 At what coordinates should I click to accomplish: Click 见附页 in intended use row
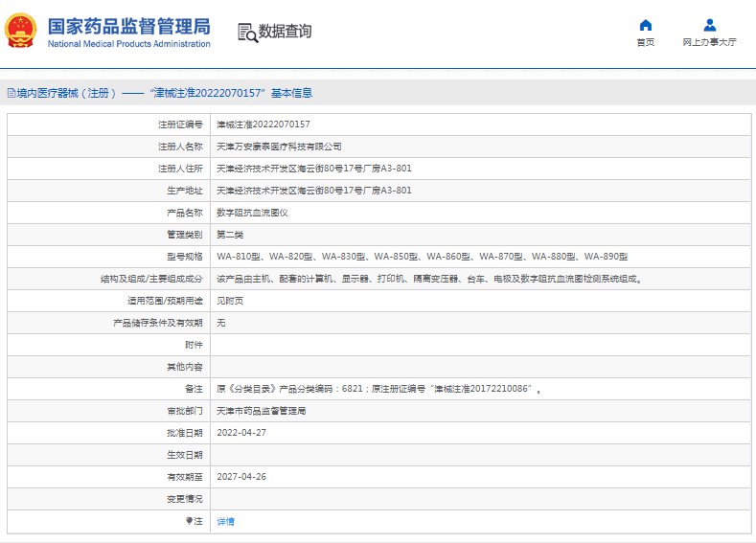click(x=230, y=301)
